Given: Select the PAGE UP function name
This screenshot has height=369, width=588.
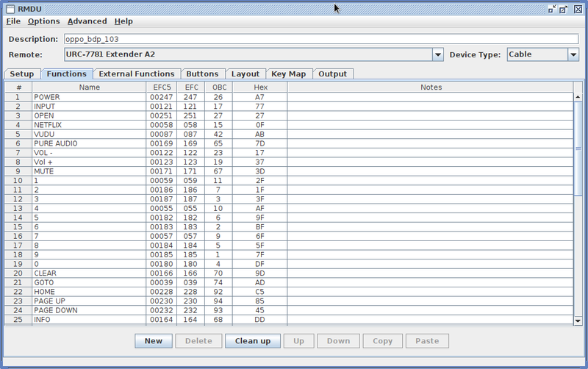Looking at the screenshot, I should [89, 301].
